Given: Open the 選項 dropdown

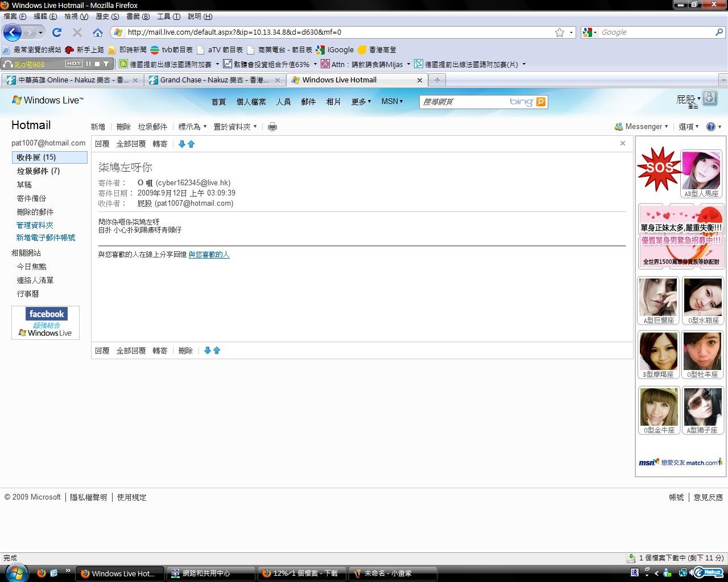Looking at the screenshot, I should tap(689, 127).
